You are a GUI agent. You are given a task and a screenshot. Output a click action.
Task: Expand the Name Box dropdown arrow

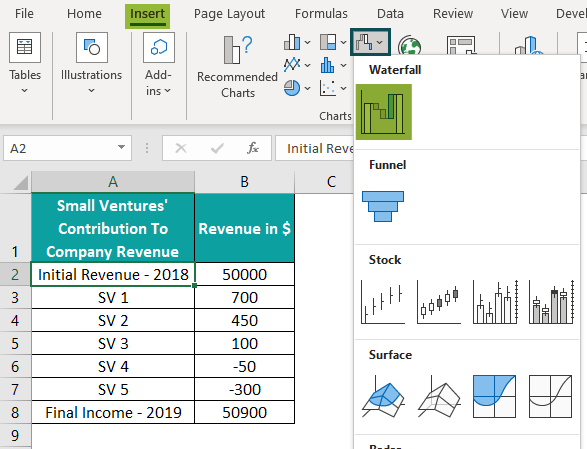point(121,148)
